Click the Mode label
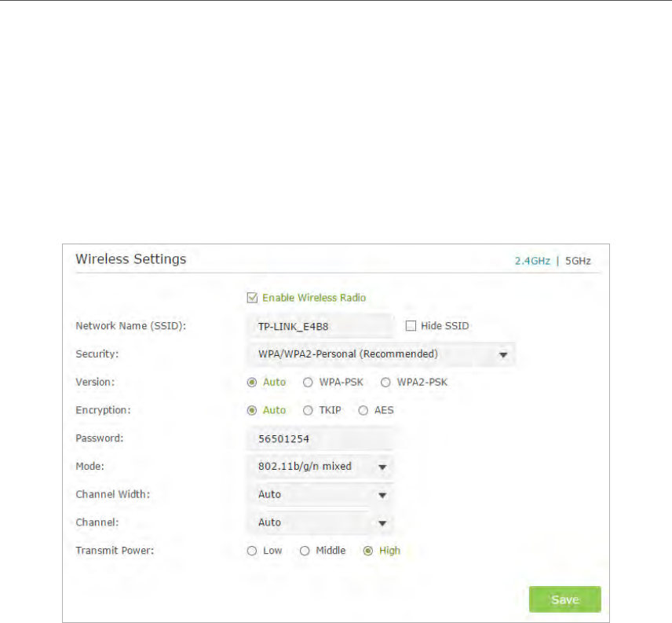 tap(90, 467)
